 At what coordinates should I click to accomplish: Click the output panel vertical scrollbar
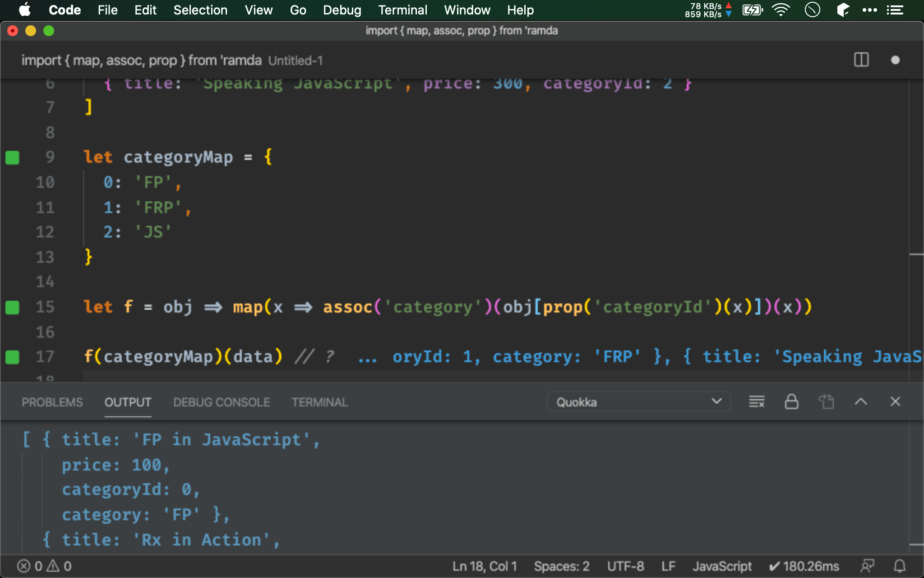click(x=916, y=488)
